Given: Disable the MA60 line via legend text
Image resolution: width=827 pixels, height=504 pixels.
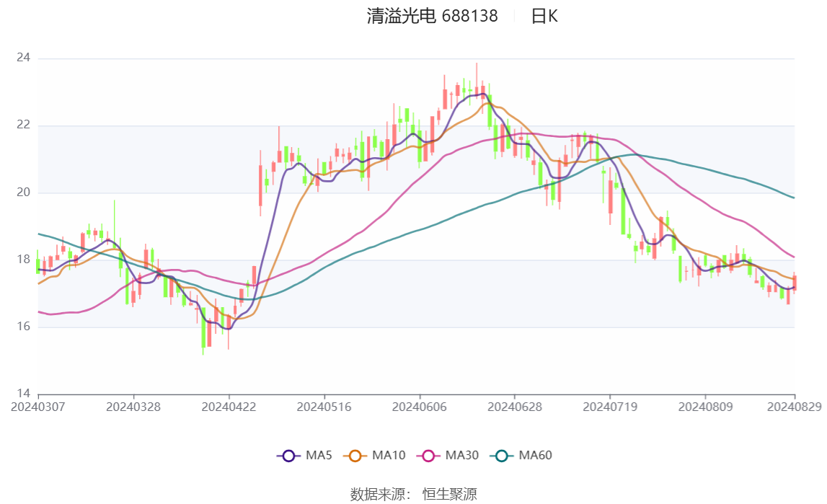Looking at the screenshot, I should click(535, 456).
